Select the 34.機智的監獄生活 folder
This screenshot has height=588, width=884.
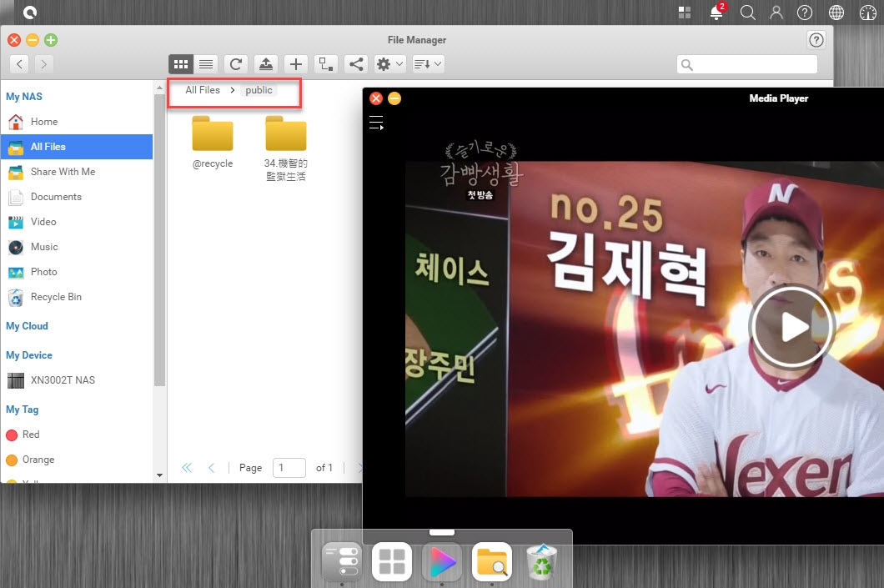point(286,148)
